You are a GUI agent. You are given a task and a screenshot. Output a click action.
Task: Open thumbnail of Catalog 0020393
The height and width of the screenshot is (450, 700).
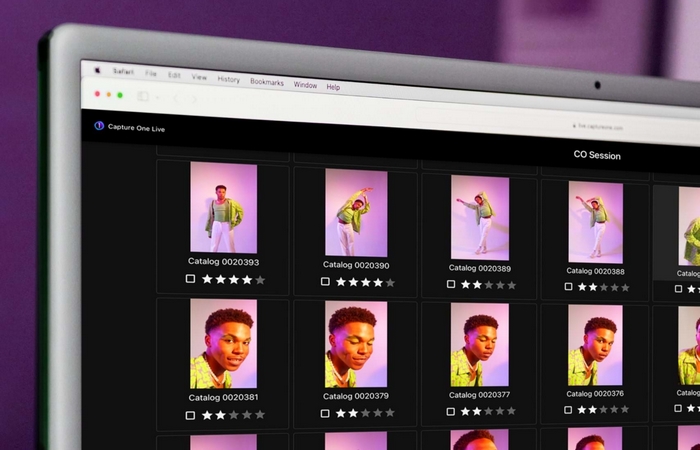[x=224, y=208]
